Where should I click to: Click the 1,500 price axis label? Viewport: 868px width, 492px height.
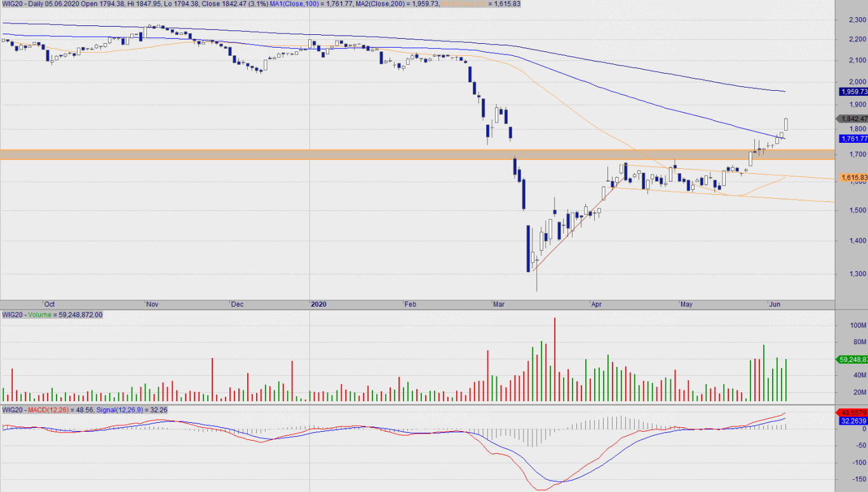coord(857,210)
